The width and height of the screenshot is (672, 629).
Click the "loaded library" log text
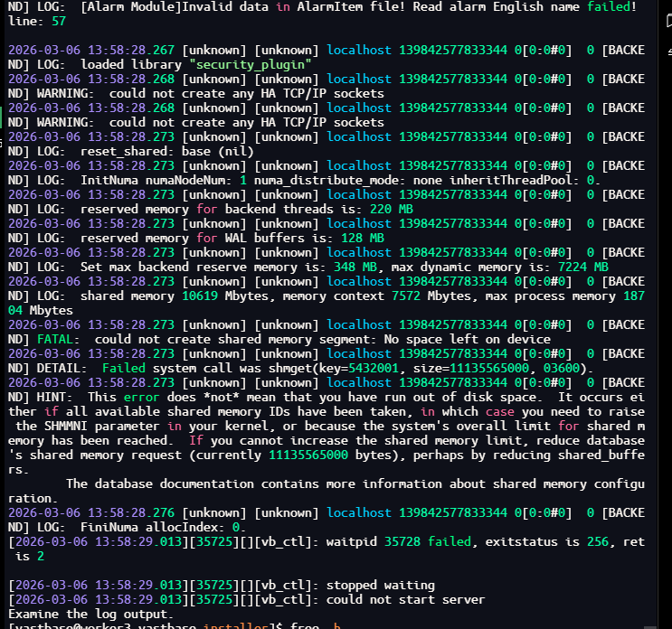click(131, 65)
